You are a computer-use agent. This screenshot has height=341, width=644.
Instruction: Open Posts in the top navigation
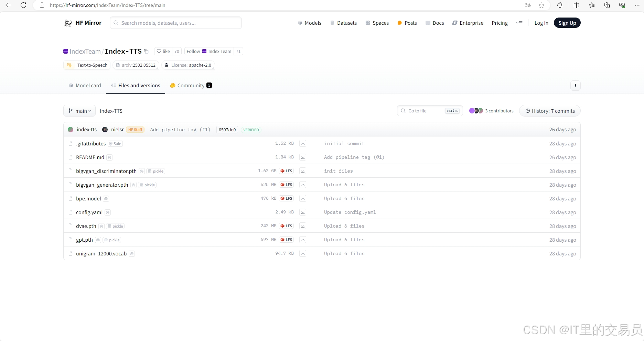407,23
